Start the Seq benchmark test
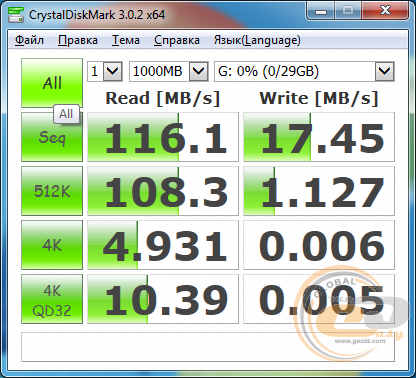Screen dimensions: 416x378 point(52,137)
